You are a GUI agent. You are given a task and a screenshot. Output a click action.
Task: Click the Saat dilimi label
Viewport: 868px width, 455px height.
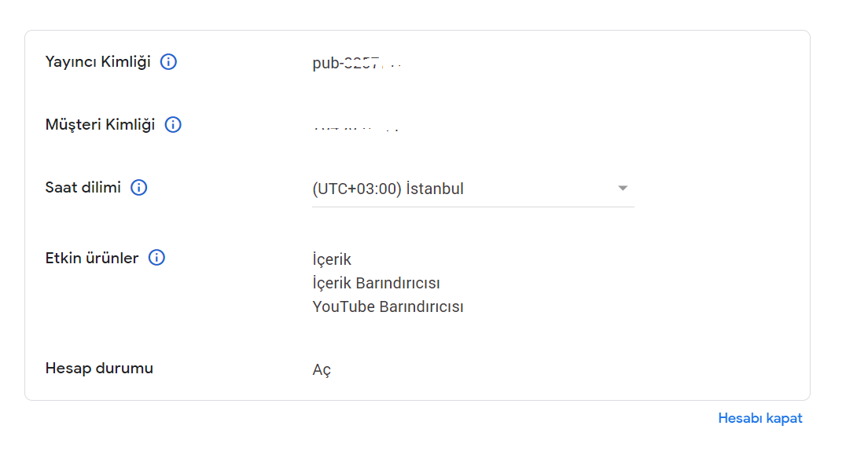pos(83,188)
